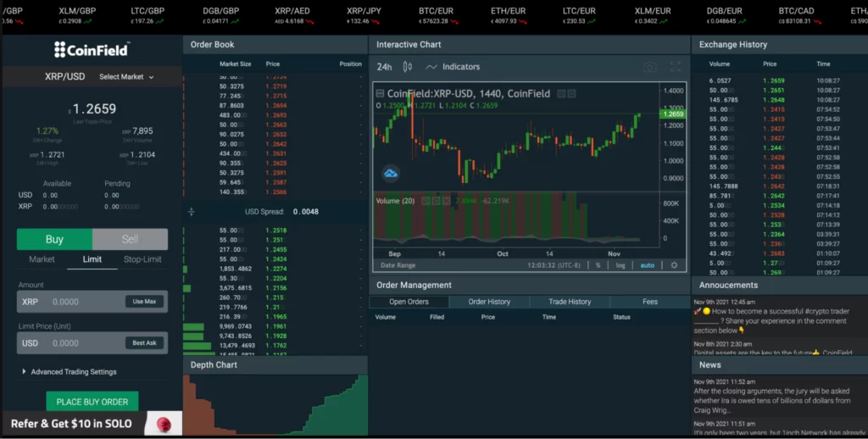Open the 24h interval dropdown
This screenshot has height=439, width=868.
pyautogui.click(x=384, y=67)
